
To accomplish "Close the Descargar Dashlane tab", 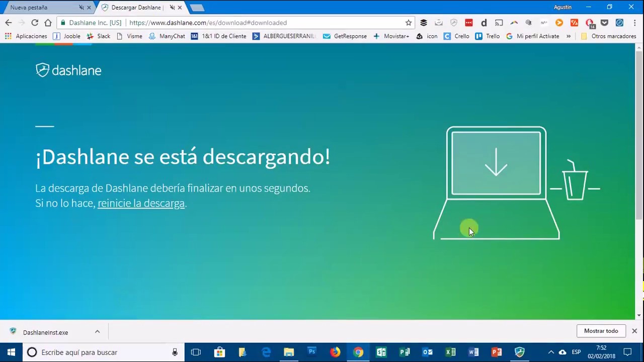I will point(180,8).
